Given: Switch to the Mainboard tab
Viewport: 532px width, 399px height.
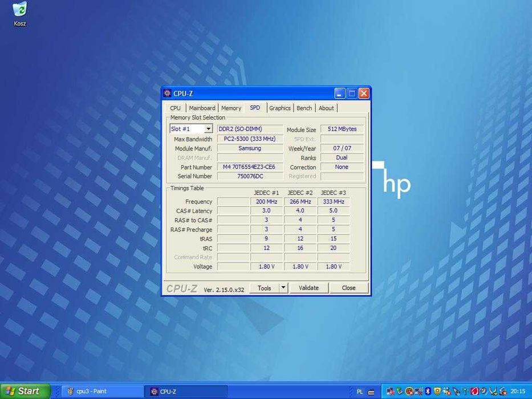Looking at the screenshot, I should [202, 108].
